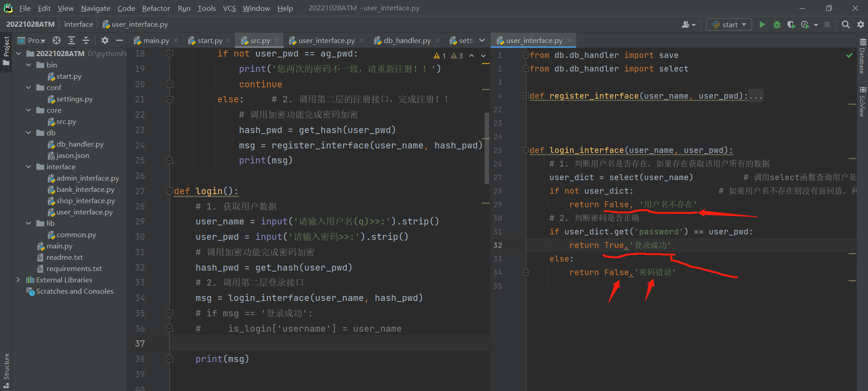Collapse the conf folder
The width and height of the screenshot is (868, 391).
[29, 87]
